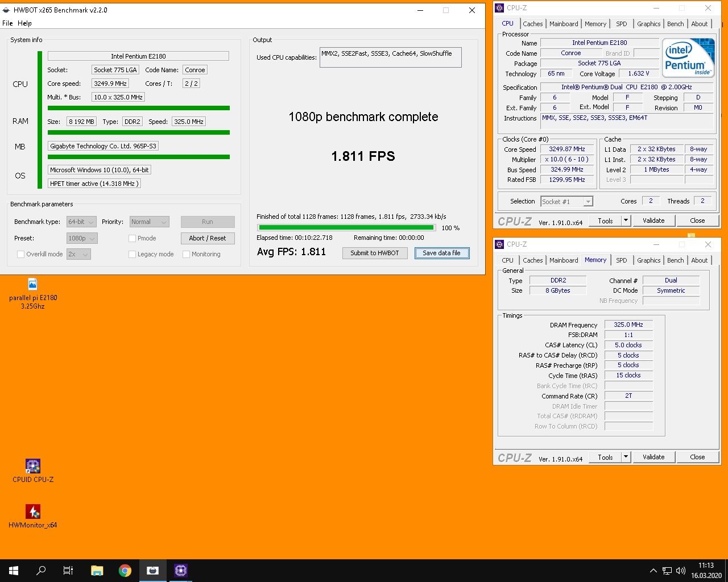Click Save data file button

pyautogui.click(x=442, y=253)
